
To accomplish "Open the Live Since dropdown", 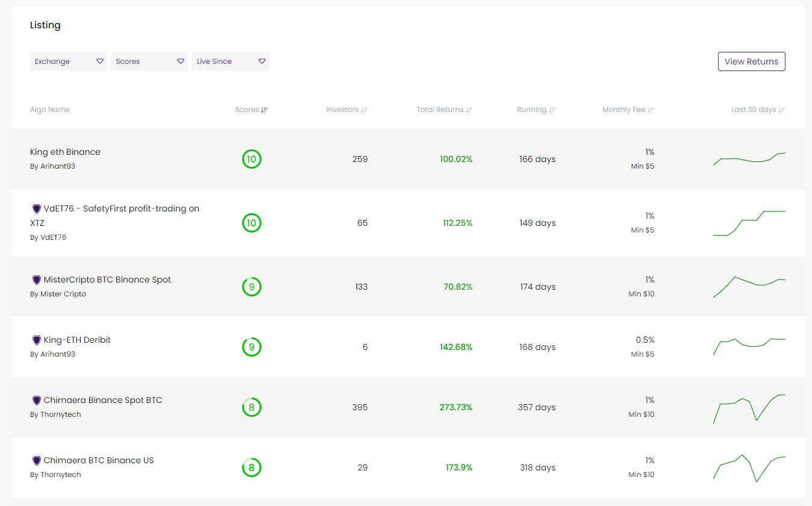I will point(230,61).
